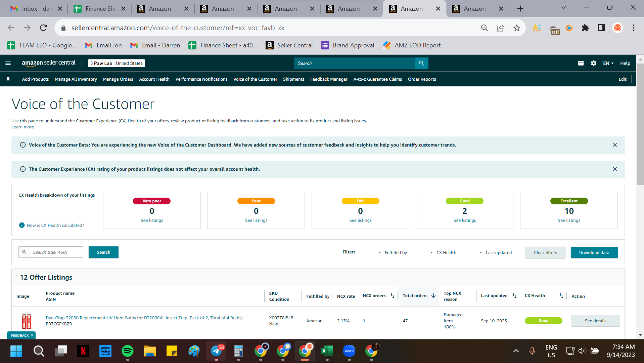Screen dimensions: 644x363
Task: Open the browser share icon
Action: click(x=501, y=28)
